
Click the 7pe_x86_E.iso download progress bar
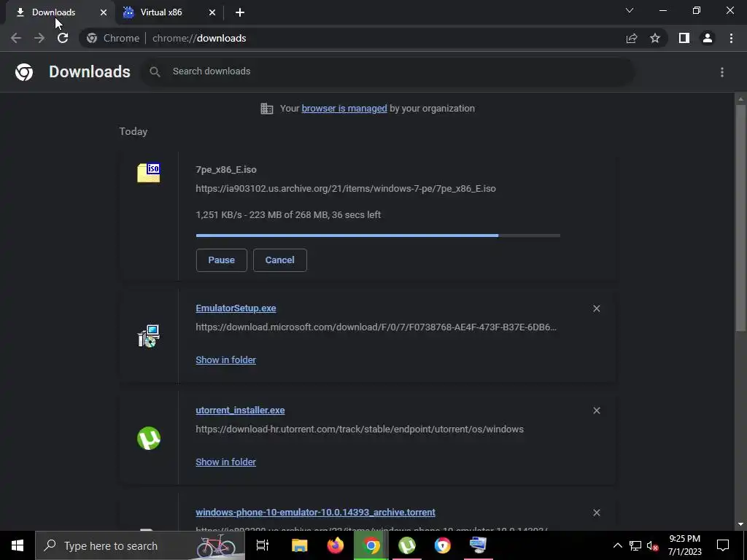point(378,236)
